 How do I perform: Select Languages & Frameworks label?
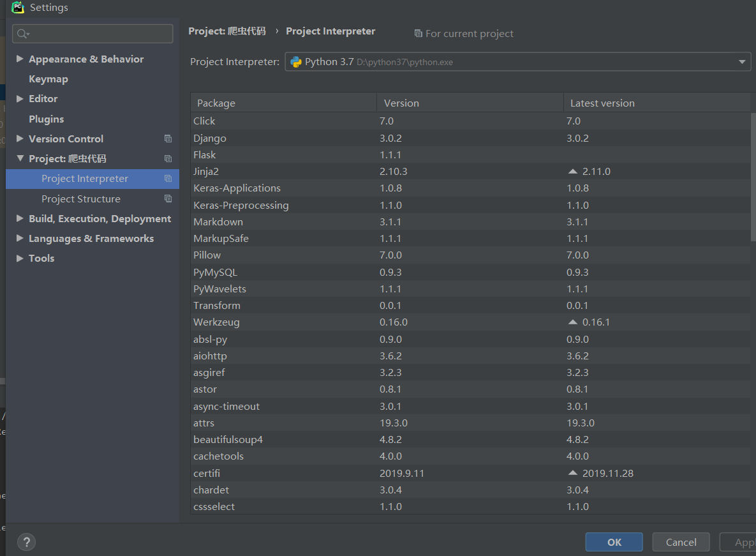tap(91, 238)
